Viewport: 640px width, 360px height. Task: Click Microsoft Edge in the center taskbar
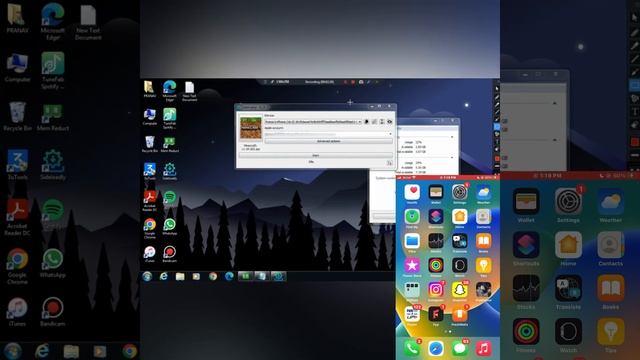pos(229,276)
